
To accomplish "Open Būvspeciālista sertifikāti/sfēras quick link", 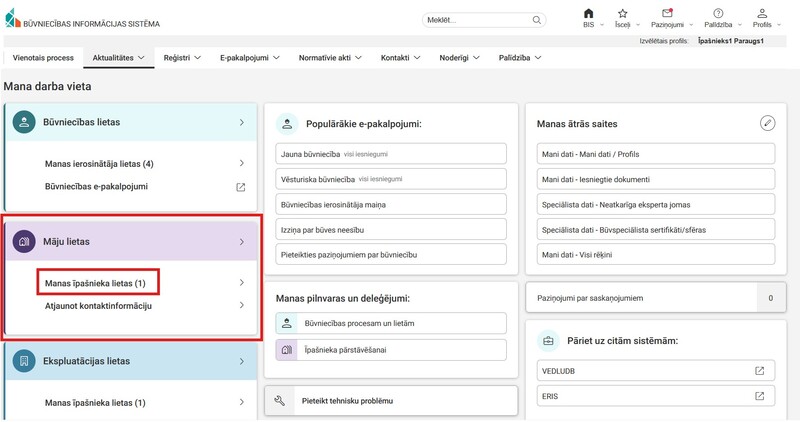I will click(656, 230).
